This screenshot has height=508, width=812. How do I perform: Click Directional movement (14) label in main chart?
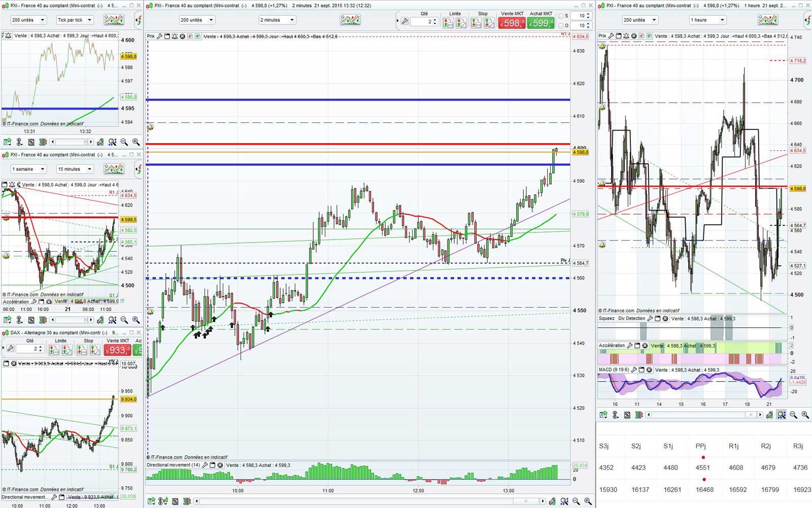tap(173, 465)
